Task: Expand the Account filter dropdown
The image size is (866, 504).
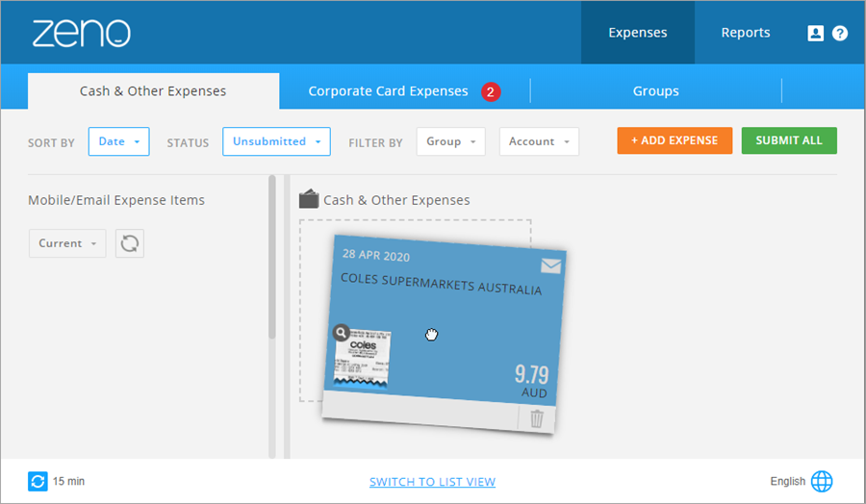Action: tap(539, 141)
